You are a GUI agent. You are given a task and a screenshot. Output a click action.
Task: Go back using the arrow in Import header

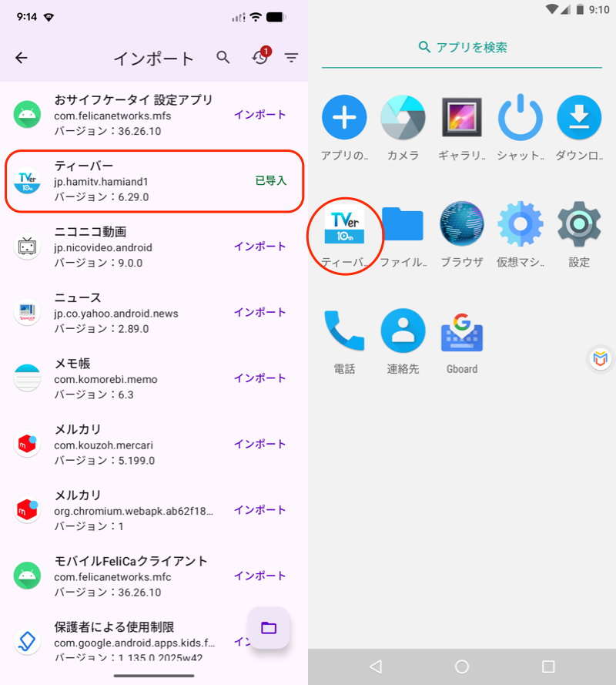pos(21,58)
